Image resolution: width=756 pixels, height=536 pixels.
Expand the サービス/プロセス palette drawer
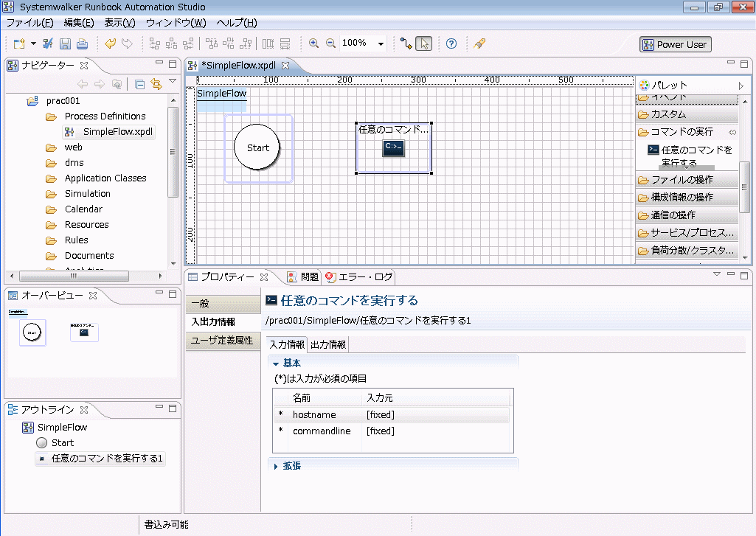coord(687,233)
